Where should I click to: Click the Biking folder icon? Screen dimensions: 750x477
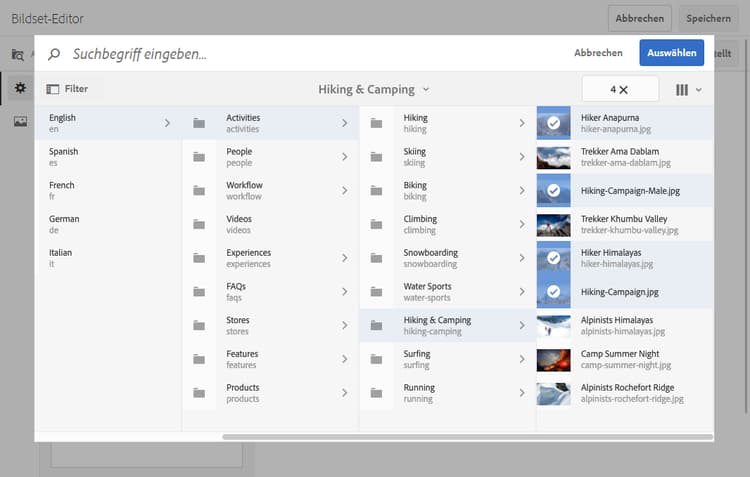pyautogui.click(x=376, y=191)
